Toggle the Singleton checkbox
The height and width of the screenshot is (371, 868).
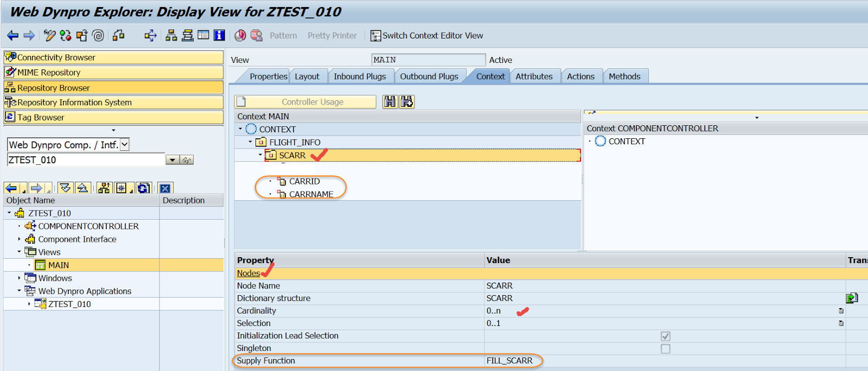click(x=666, y=349)
